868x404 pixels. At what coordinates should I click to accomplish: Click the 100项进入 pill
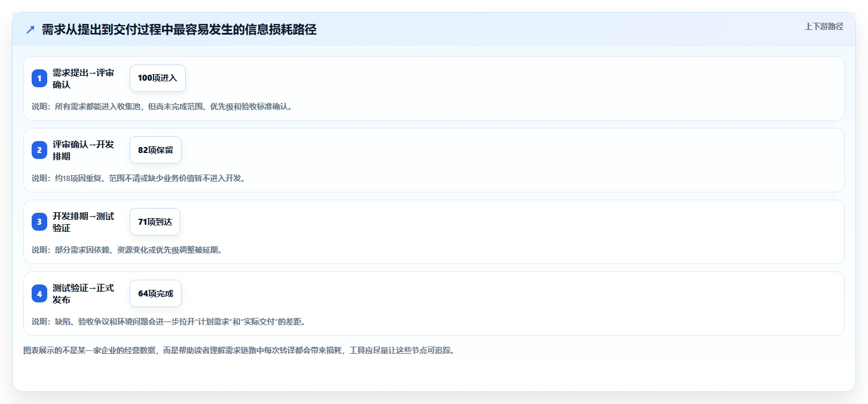coord(158,78)
